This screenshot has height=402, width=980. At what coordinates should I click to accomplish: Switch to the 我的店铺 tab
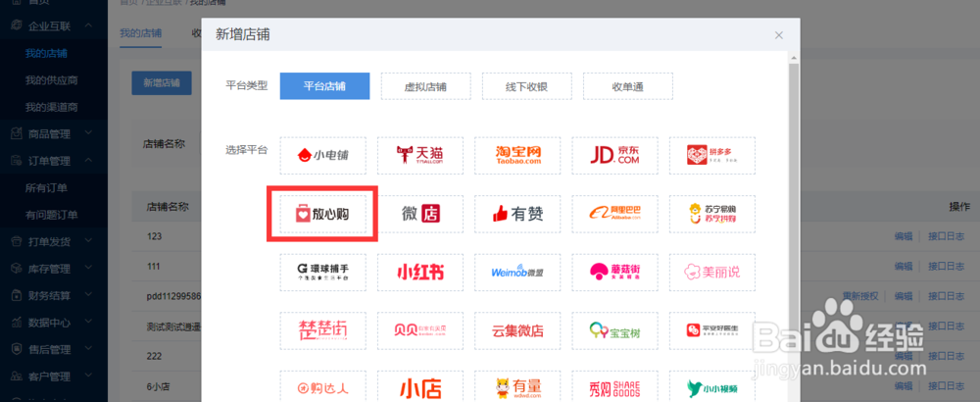coord(140,33)
